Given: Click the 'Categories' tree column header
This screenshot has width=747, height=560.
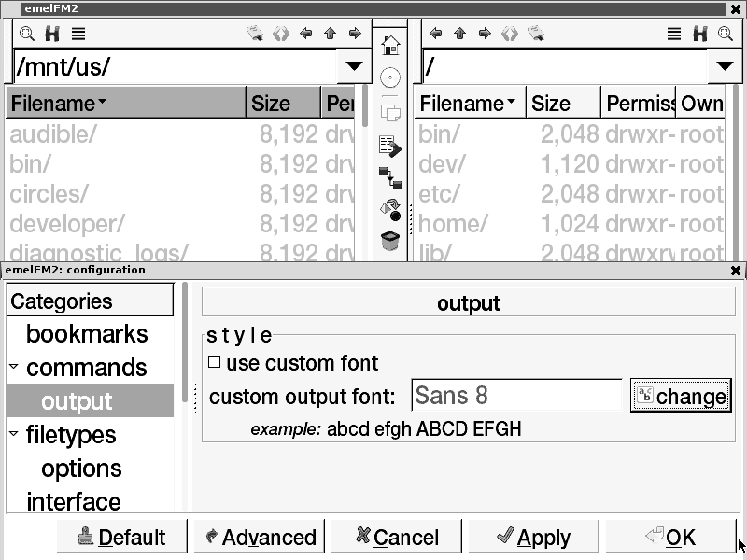Looking at the screenshot, I should pyautogui.click(x=91, y=301).
